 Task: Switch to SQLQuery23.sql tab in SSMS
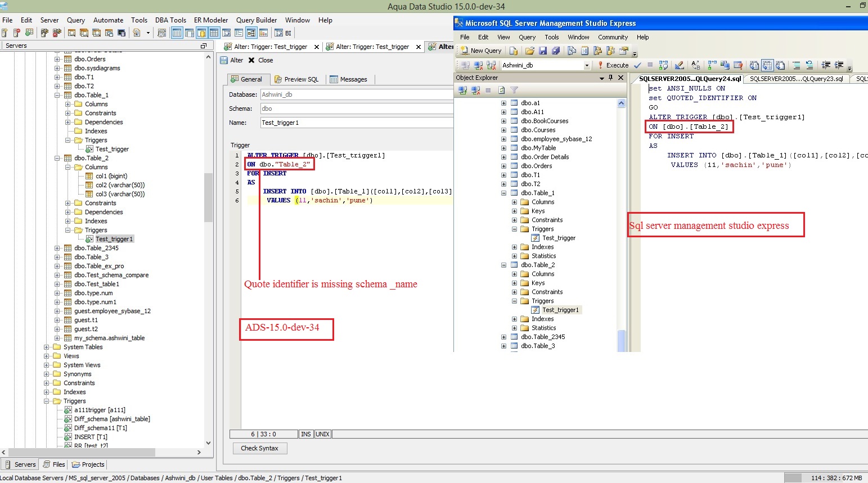[x=796, y=79]
